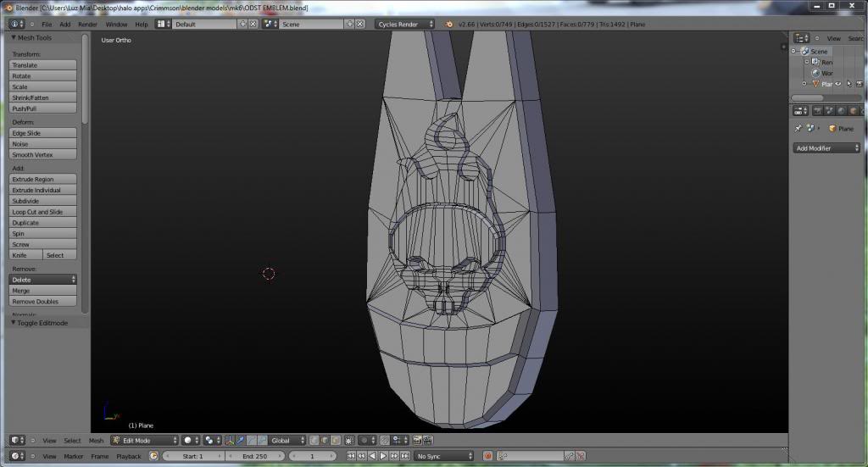
Task: Toggle renderability of Plane object
Action: [860, 84]
